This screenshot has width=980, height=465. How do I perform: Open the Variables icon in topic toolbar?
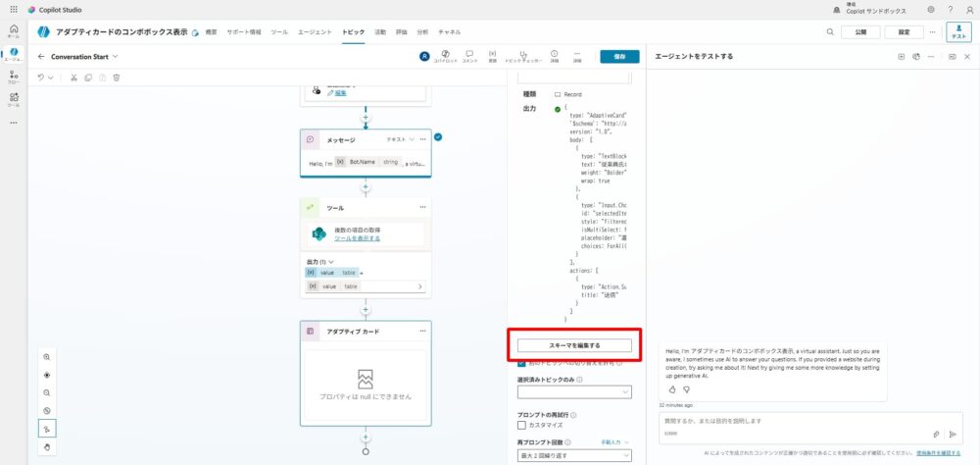pos(492,55)
